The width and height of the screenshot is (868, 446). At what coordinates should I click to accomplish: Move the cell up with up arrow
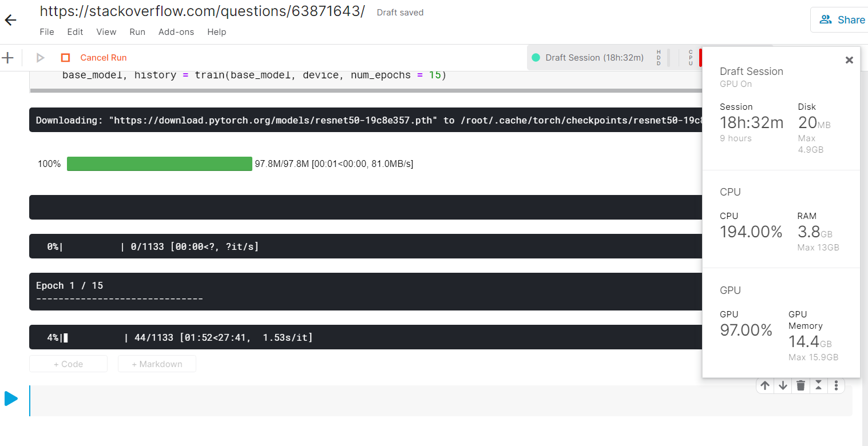coord(765,385)
